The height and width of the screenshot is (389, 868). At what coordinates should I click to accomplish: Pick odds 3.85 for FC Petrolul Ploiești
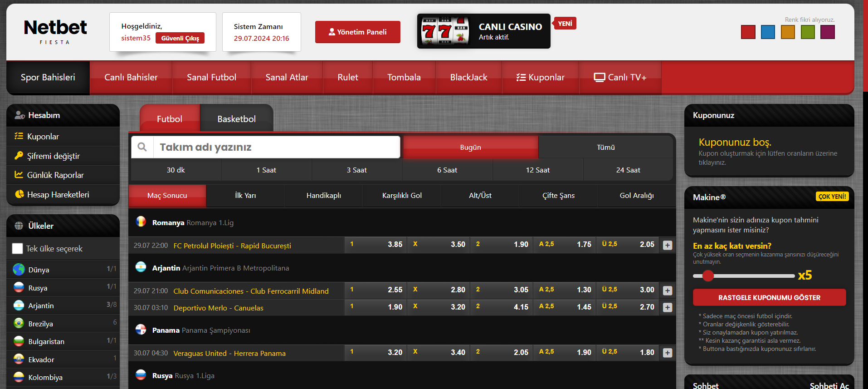point(376,244)
